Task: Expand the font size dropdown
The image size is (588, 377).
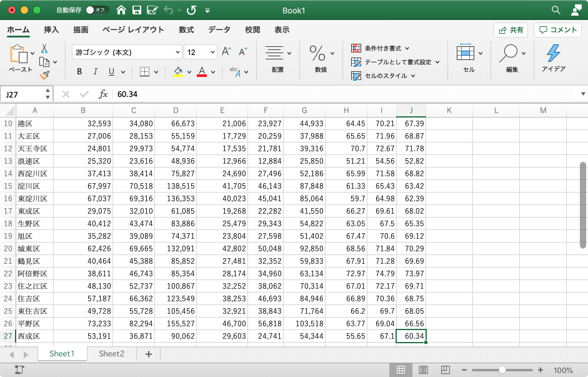Action: (x=212, y=53)
